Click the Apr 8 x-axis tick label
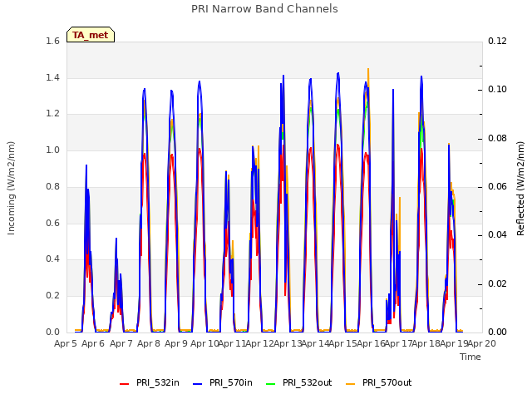Screen dimensions: 532x399 (x=149, y=343)
